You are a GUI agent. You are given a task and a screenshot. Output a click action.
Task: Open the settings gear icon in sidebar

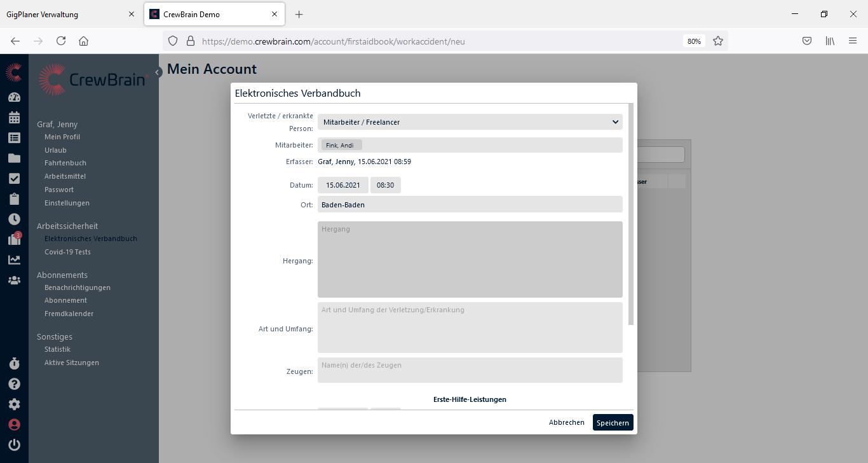pos(14,404)
